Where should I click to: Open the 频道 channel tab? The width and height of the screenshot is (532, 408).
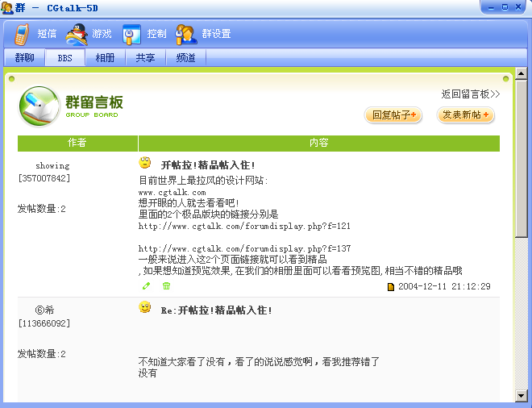[x=185, y=58]
